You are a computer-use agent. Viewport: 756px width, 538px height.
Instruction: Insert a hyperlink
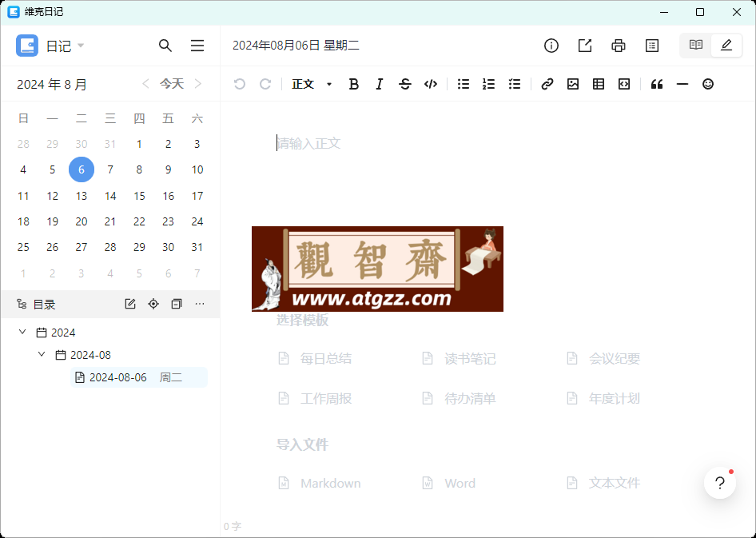point(547,85)
